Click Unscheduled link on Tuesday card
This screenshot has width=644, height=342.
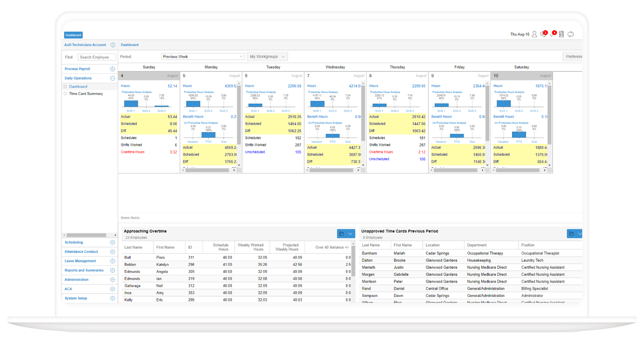point(255,152)
